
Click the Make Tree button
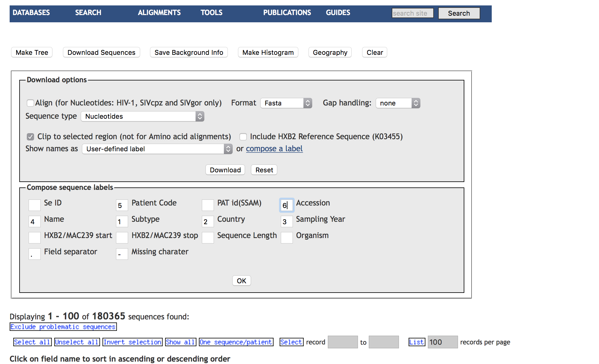[32, 52]
